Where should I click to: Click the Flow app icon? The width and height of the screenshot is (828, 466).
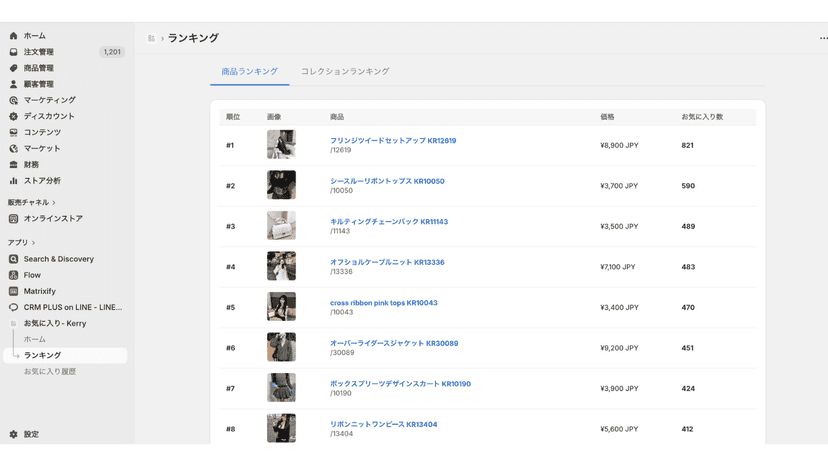14,275
